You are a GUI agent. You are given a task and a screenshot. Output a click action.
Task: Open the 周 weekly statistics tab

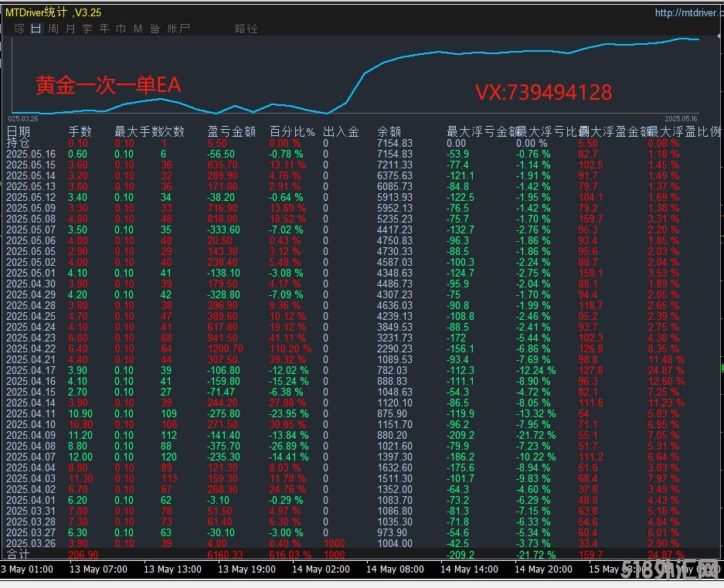click(x=53, y=29)
